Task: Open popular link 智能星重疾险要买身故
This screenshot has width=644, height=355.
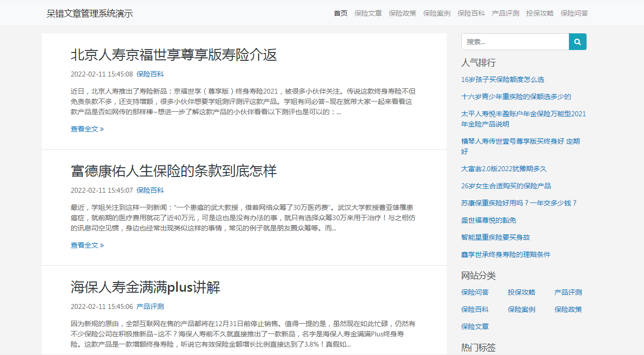Action: [496, 237]
